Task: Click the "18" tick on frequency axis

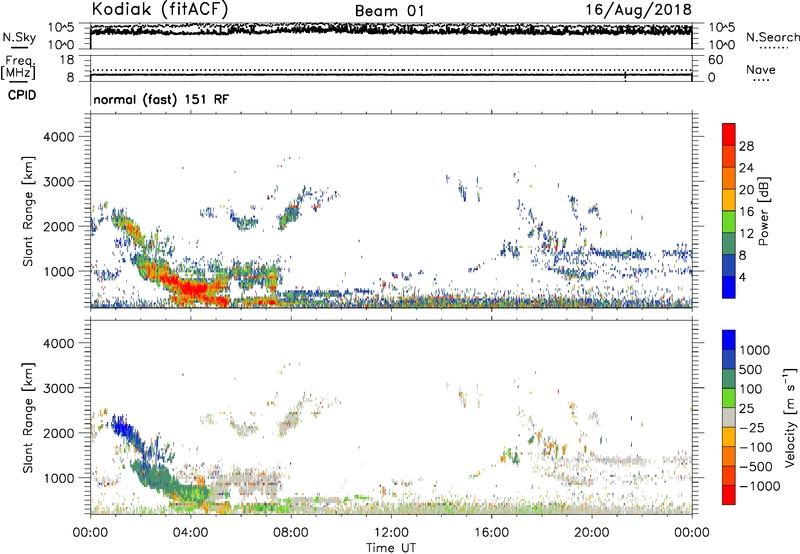Action: pos(67,60)
